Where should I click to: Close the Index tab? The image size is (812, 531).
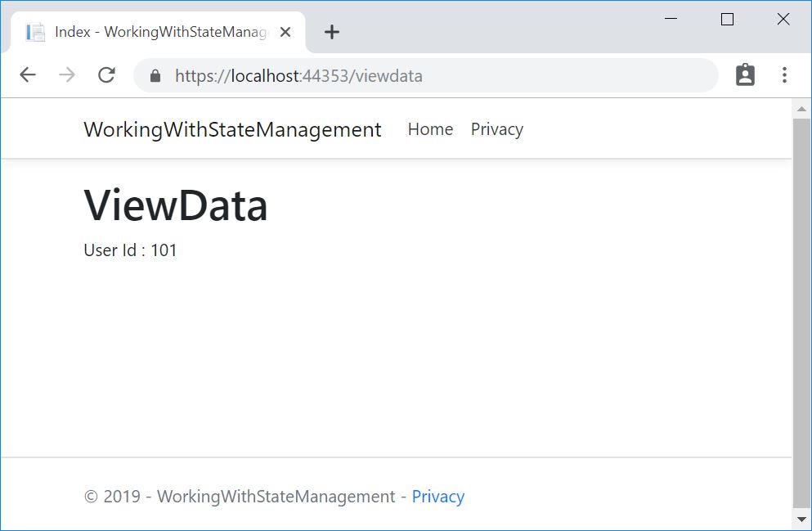point(285,32)
